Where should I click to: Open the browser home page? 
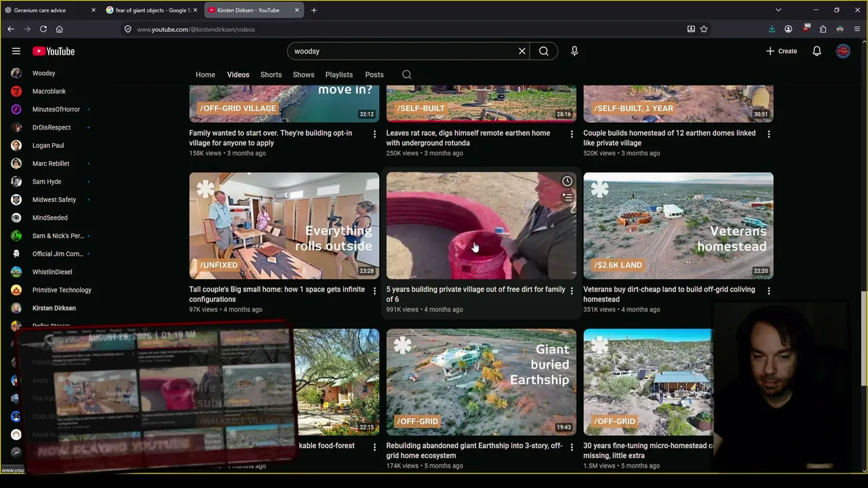coord(60,29)
